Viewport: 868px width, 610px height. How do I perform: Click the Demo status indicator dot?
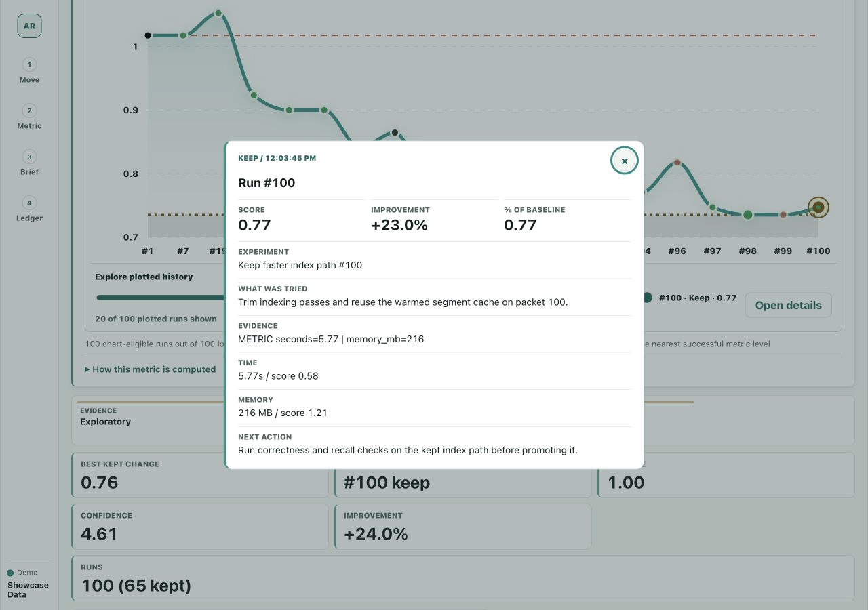10,573
